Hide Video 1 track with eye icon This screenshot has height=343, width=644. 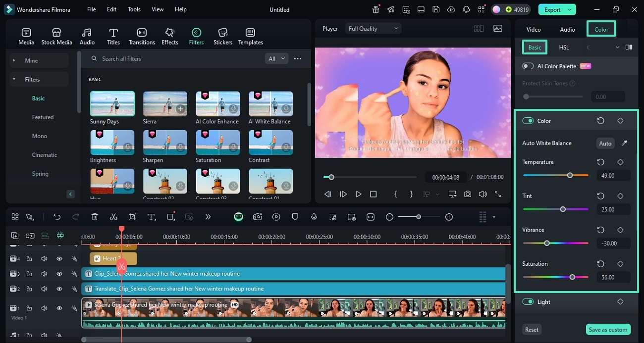[59, 308]
